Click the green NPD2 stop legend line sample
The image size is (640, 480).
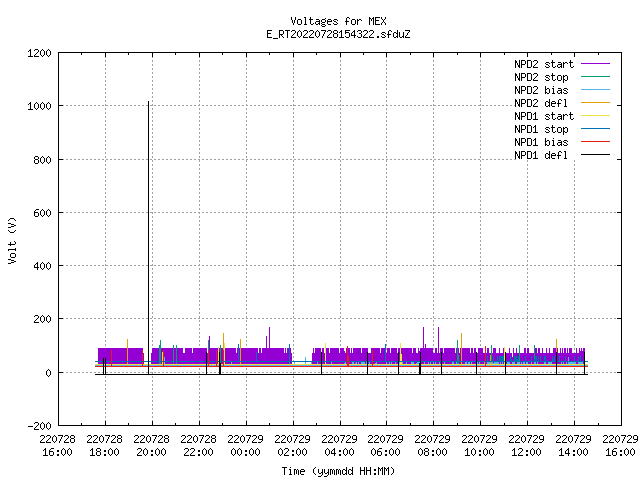tap(596, 77)
